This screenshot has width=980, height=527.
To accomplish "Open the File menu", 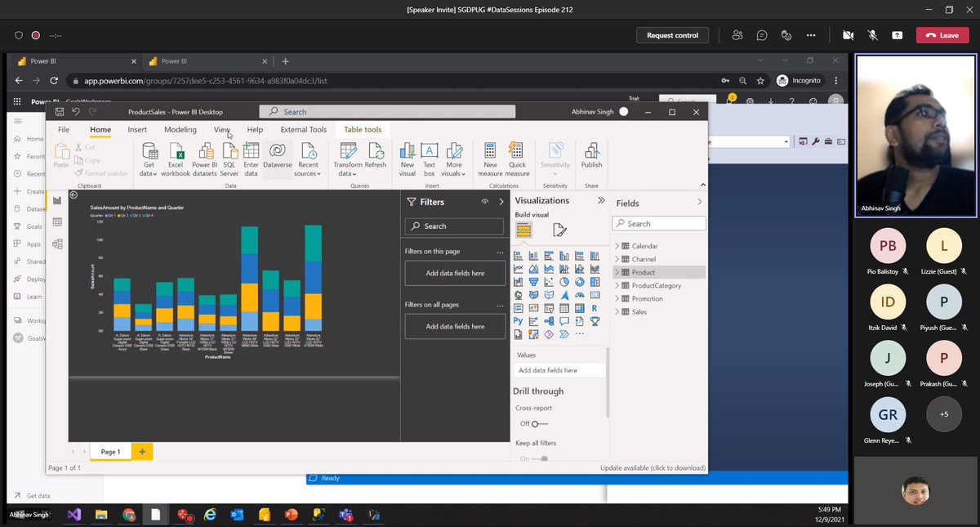I will tap(64, 129).
